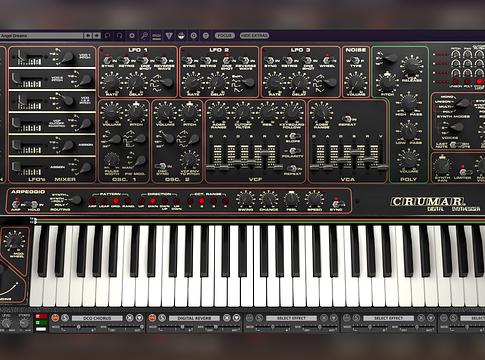Toggle LFO 2 Sync switch
The height and width of the screenshot is (360, 485).
pyautogui.click(x=188, y=61)
